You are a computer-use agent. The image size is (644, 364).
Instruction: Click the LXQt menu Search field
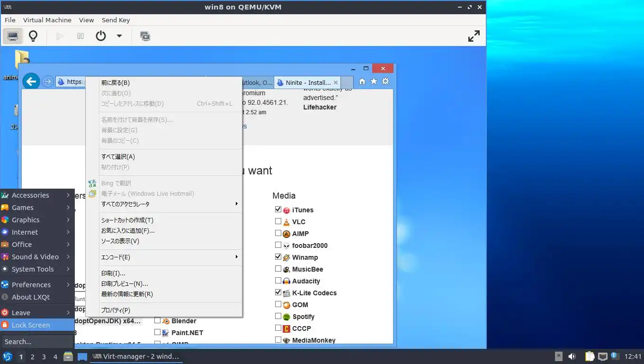point(37,341)
